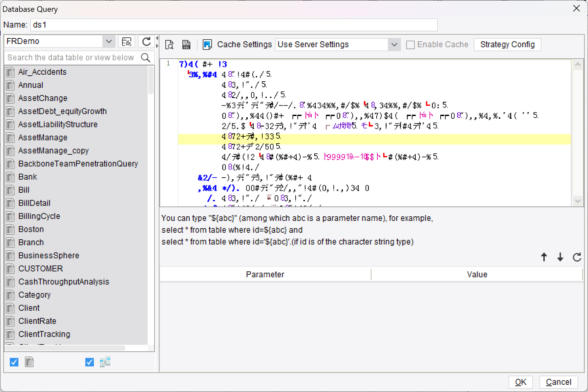Click the AssetChange table icon
This screenshot has width=588, height=392.
pyautogui.click(x=10, y=98)
